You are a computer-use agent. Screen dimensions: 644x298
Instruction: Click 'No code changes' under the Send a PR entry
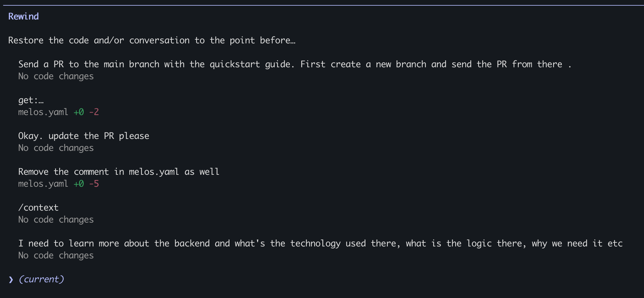click(56, 76)
